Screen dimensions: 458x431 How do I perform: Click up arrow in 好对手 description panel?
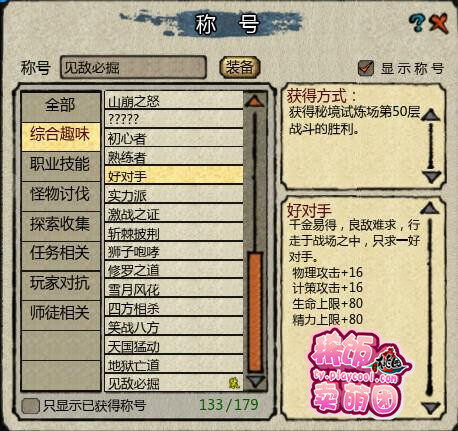(430, 209)
